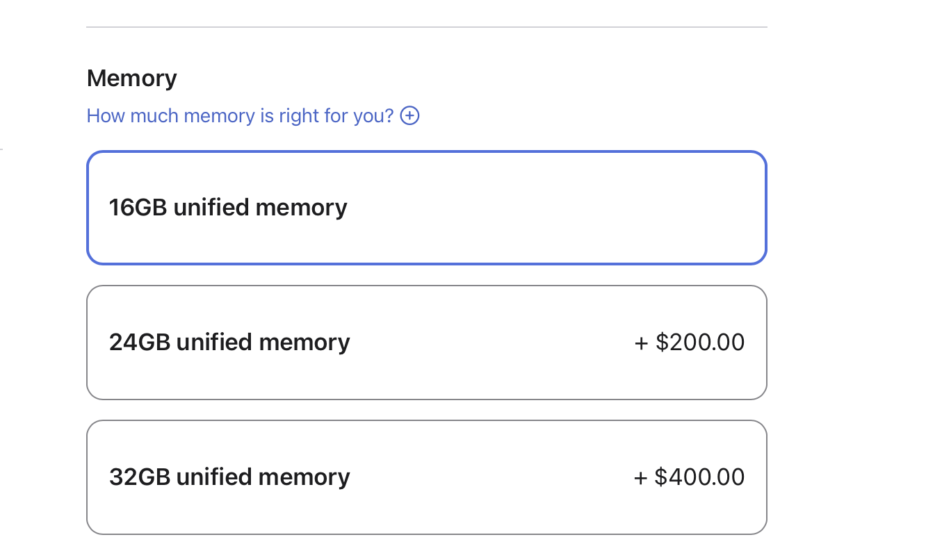Click the dollar sign in the $200.00 price

(661, 343)
